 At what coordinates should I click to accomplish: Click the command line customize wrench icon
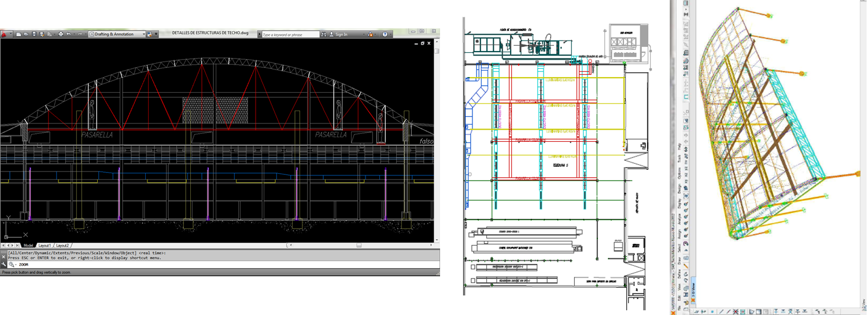click(4, 264)
